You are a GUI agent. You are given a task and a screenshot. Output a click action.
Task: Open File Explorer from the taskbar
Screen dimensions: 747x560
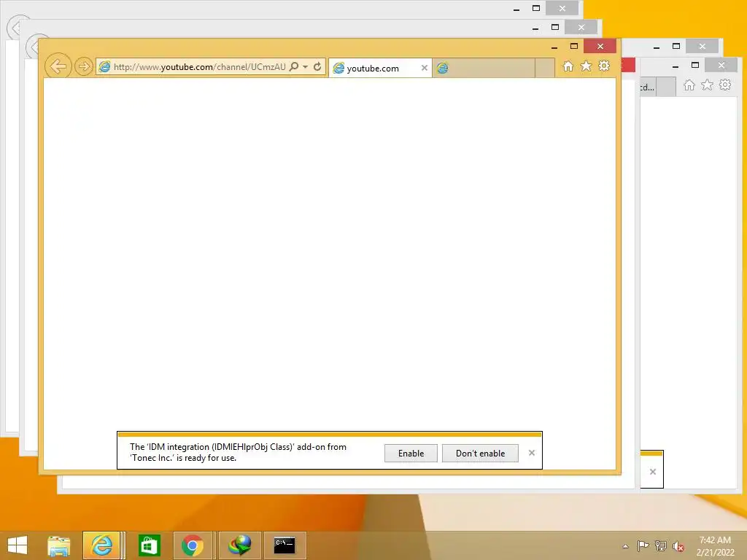point(58,545)
